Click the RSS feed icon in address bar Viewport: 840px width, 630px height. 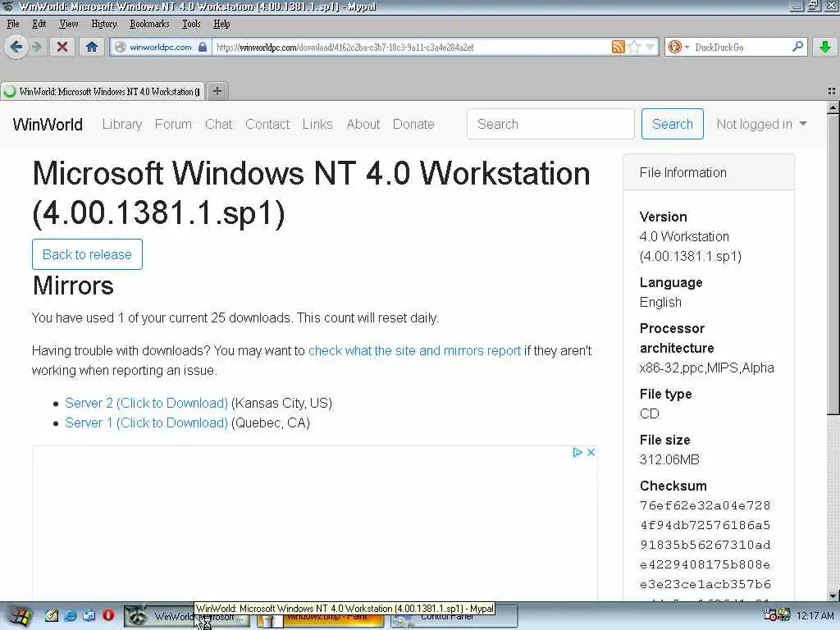pyautogui.click(x=618, y=47)
